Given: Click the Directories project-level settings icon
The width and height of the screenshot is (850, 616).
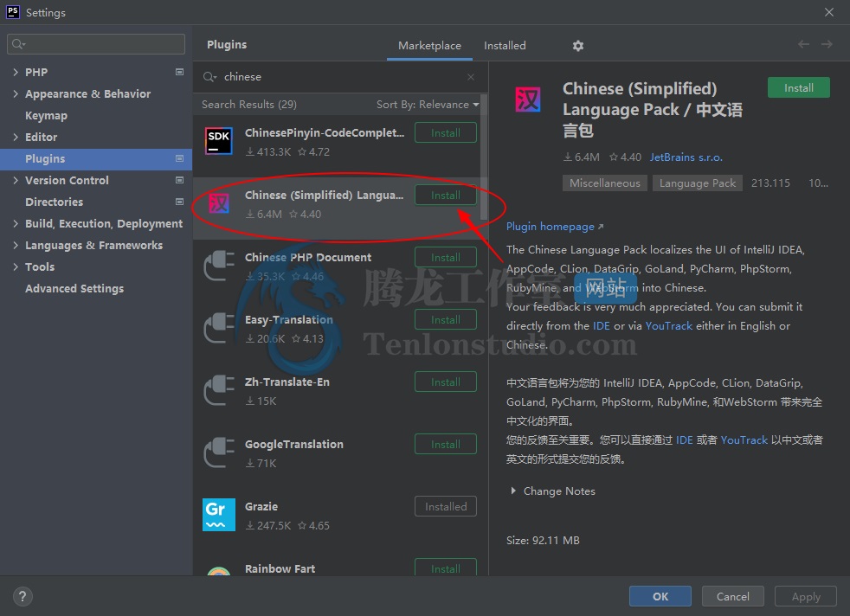Looking at the screenshot, I should point(179,202).
